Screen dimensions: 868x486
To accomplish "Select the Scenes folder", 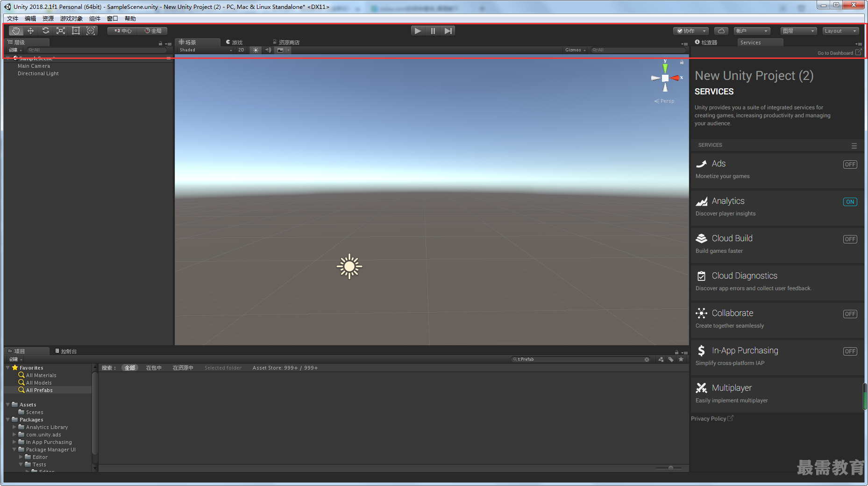I will (x=35, y=412).
